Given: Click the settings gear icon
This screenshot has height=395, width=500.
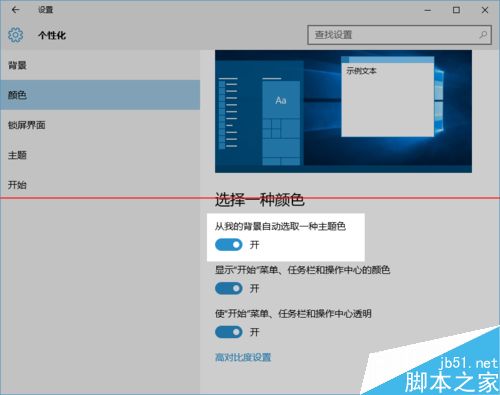Looking at the screenshot, I should pos(16,35).
